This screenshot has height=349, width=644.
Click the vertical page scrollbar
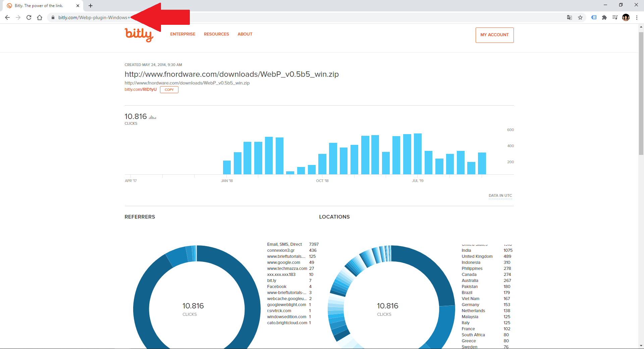point(641,93)
